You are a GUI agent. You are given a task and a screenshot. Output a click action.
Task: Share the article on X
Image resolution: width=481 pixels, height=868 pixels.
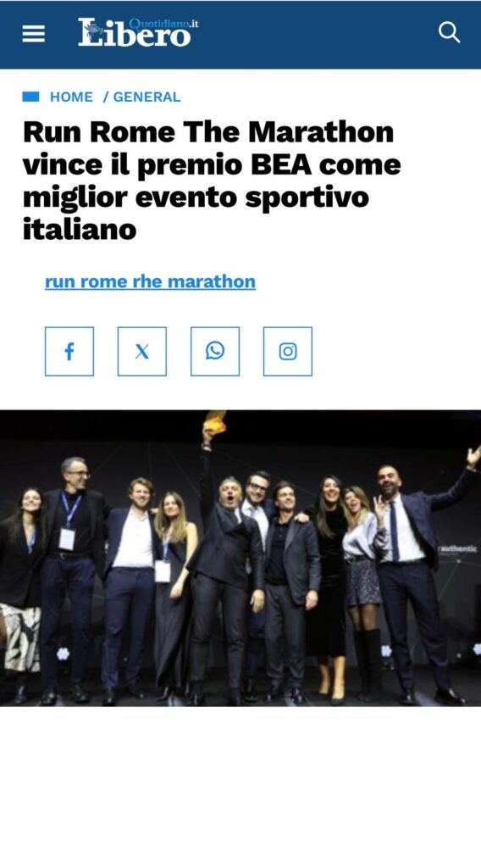point(142,352)
